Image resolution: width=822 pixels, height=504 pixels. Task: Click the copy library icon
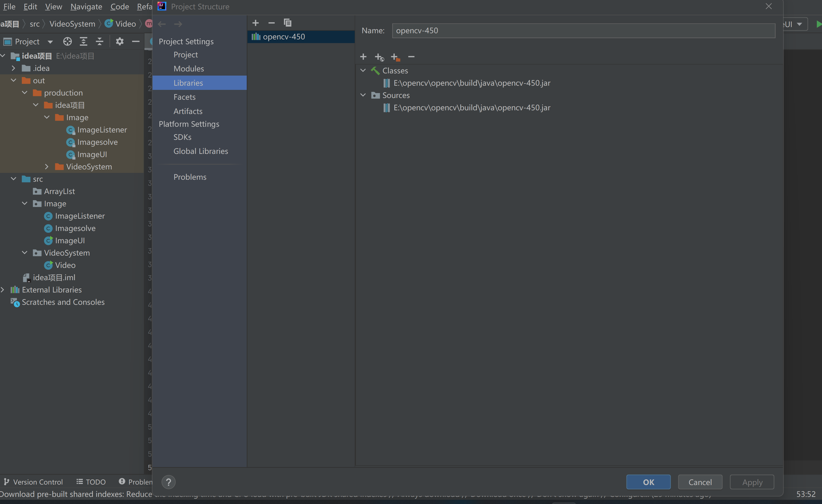[288, 23]
